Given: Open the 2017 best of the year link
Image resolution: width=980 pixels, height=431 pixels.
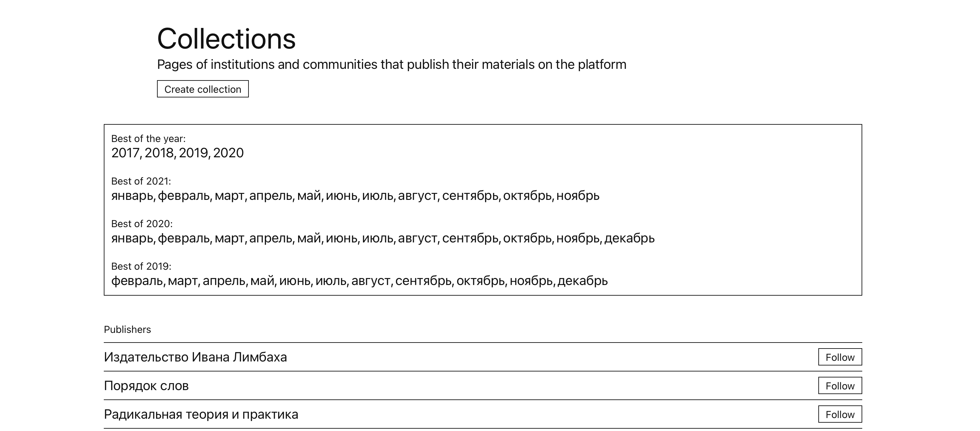Looking at the screenshot, I should (125, 153).
